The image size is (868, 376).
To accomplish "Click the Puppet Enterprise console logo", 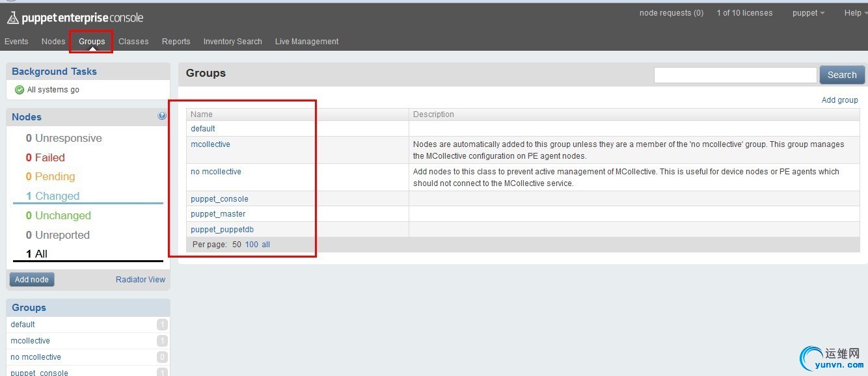I will (75, 18).
